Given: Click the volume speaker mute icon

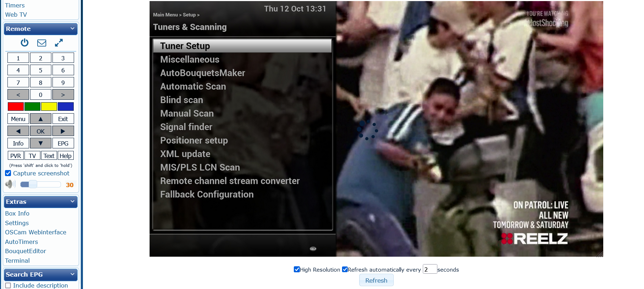Looking at the screenshot, I should coord(10,184).
